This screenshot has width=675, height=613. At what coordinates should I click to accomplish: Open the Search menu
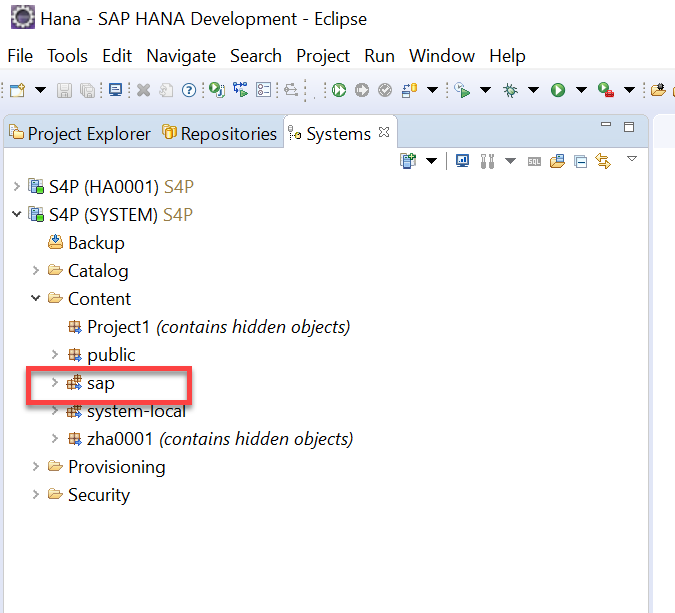point(256,56)
